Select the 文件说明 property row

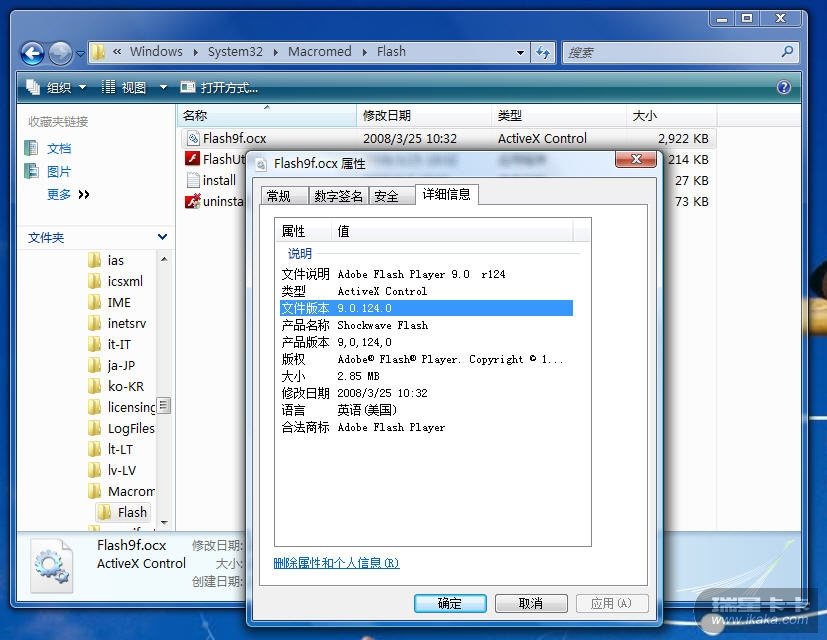(426, 274)
